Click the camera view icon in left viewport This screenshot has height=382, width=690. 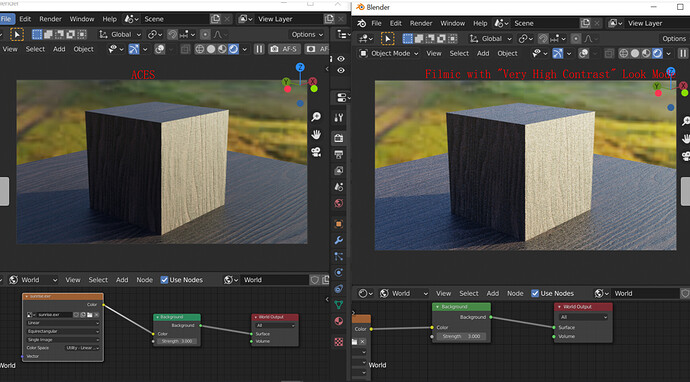coord(316,152)
